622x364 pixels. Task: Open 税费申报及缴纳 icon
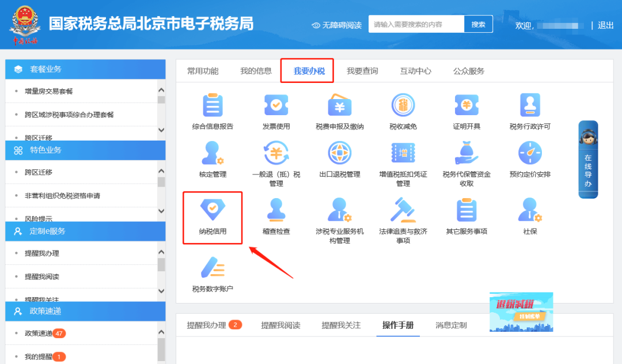(340, 105)
